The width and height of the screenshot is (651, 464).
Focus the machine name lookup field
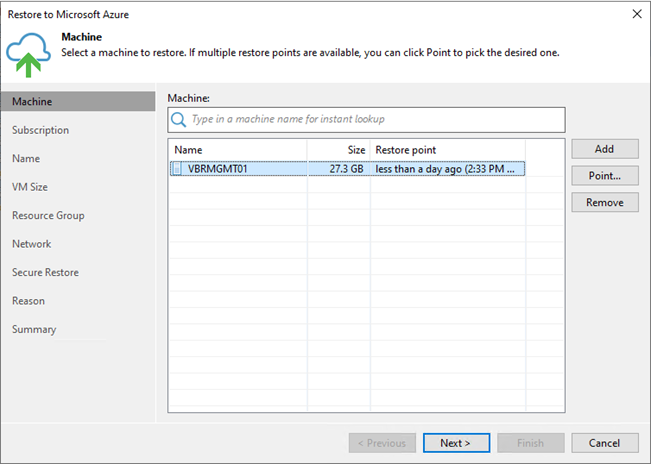point(366,120)
